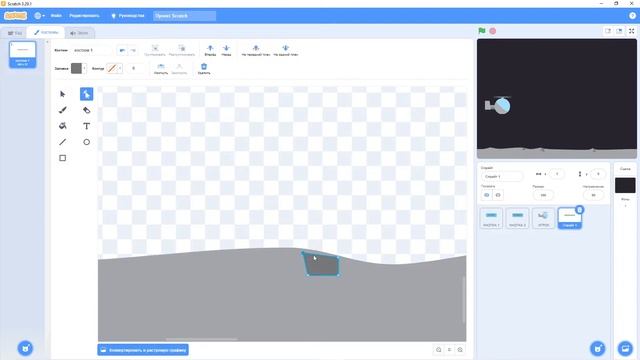Click the Scratch logo
The image size is (640, 360).
[x=16, y=16]
